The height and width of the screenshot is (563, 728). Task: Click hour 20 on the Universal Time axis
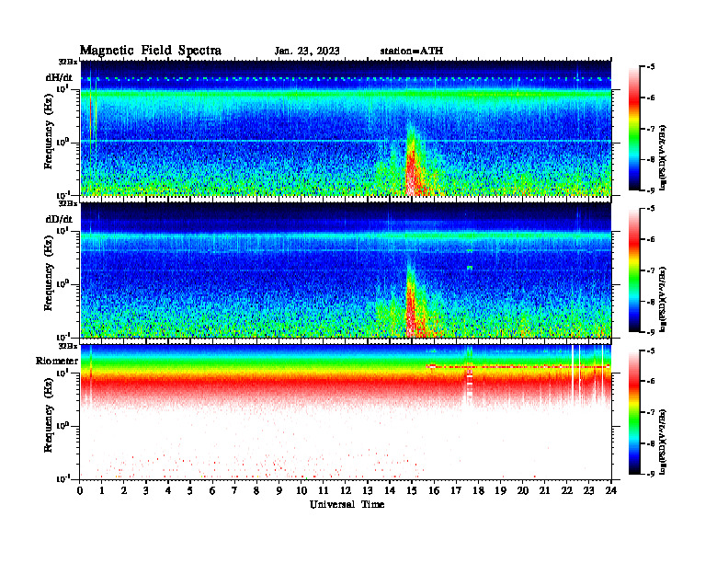(523, 490)
